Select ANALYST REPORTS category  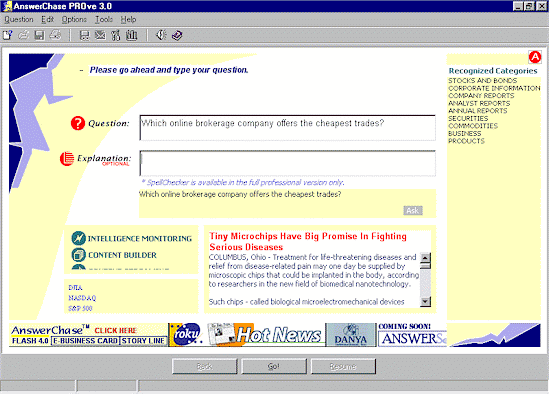click(x=479, y=103)
